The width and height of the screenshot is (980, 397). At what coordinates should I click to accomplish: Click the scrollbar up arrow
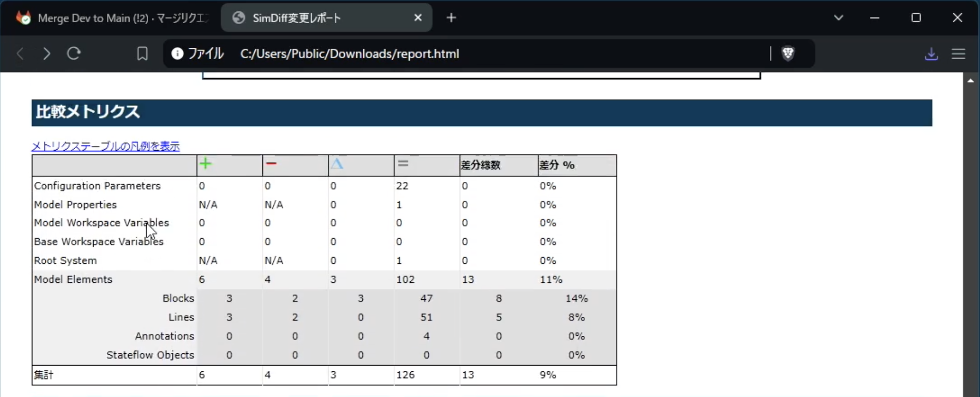point(971,81)
